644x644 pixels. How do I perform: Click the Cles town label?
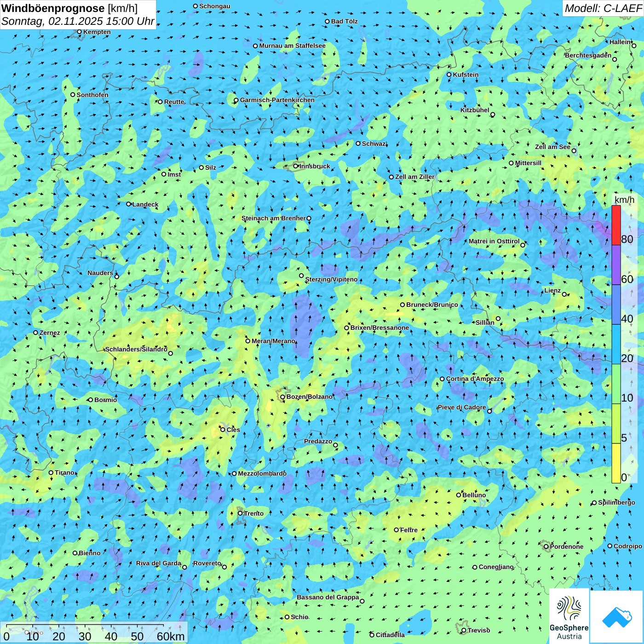point(233,430)
